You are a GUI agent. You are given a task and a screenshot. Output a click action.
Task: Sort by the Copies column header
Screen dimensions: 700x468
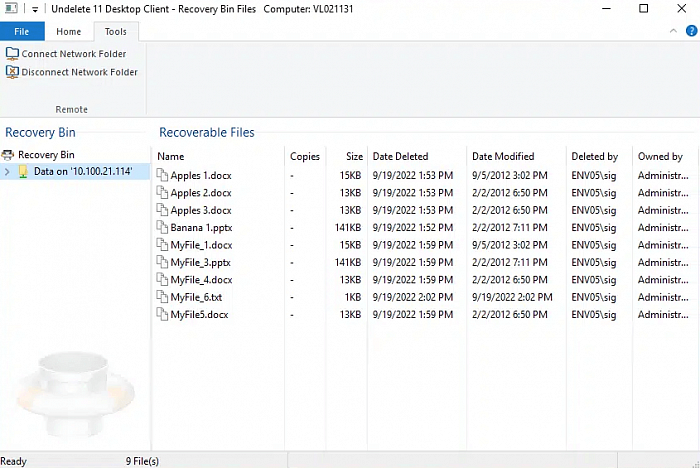tap(305, 156)
